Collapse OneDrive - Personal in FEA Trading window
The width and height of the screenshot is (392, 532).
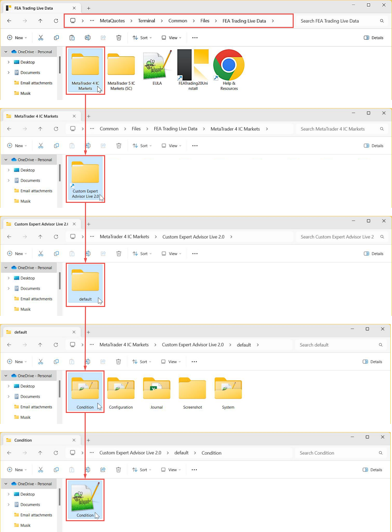click(x=6, y=52)
